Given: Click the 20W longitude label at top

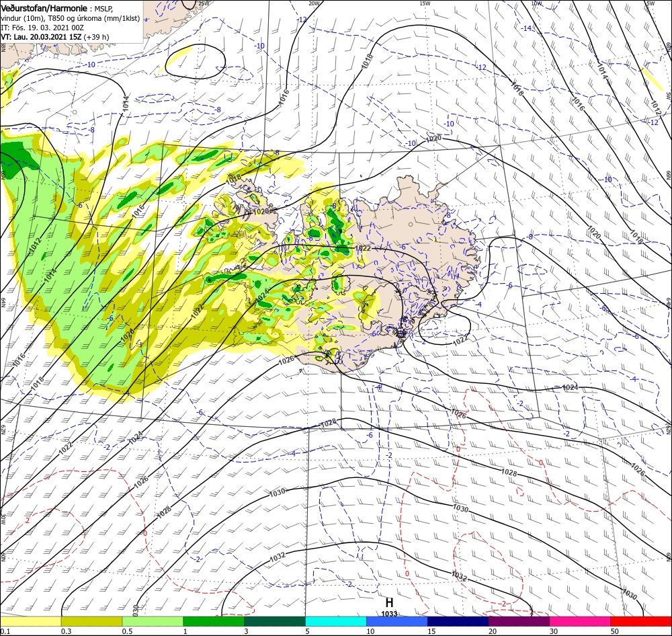Looking at the screenshot, I should (x=314, y=3).
